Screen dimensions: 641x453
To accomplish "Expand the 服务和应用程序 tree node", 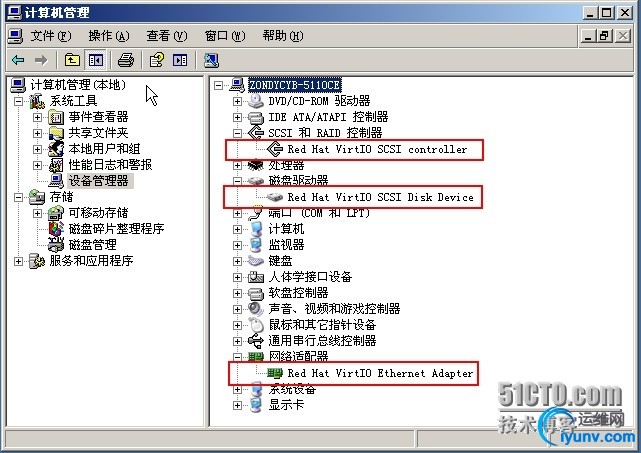I will tap(18, 261).
